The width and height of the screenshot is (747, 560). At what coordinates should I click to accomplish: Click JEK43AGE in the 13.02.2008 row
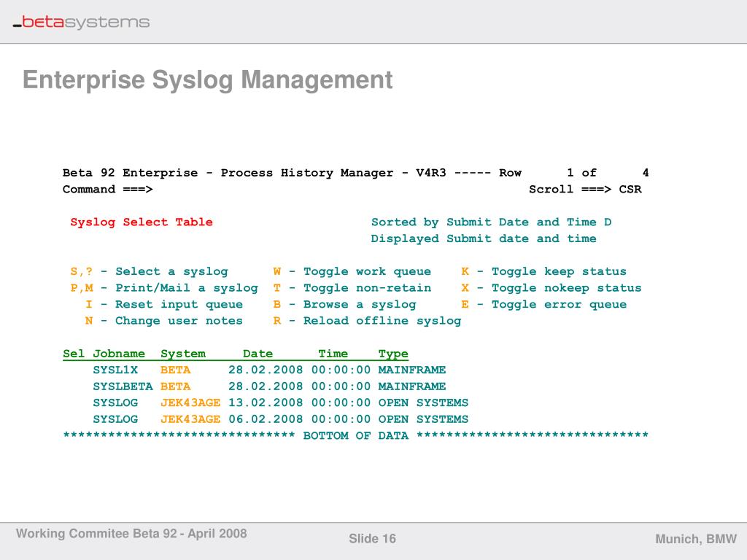190,402
